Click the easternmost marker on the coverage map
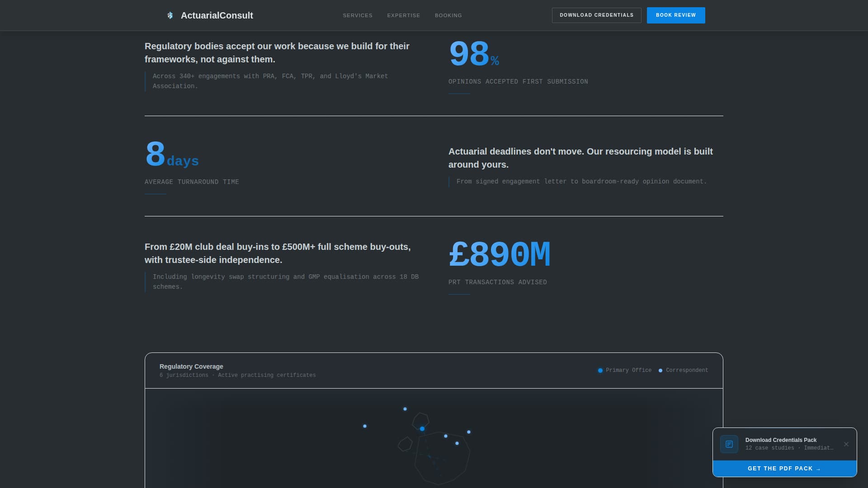 pyautogui.click(x=468, y=432)
